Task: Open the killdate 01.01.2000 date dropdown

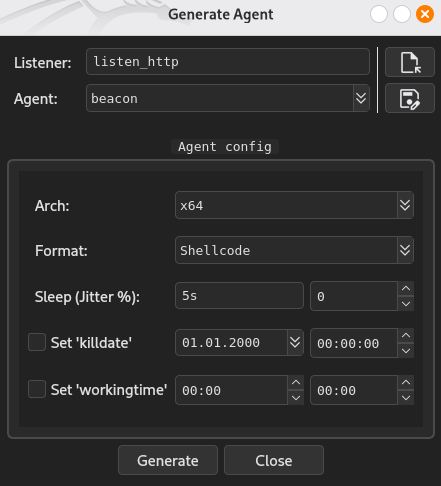Action: tap(295, 342)
